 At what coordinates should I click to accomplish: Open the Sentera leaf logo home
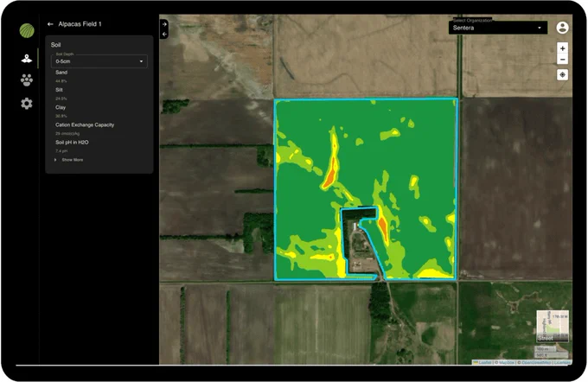[x=27, y=31]
